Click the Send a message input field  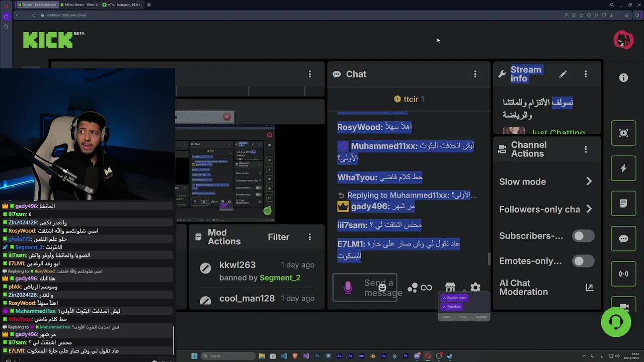[x=365, y=288]
